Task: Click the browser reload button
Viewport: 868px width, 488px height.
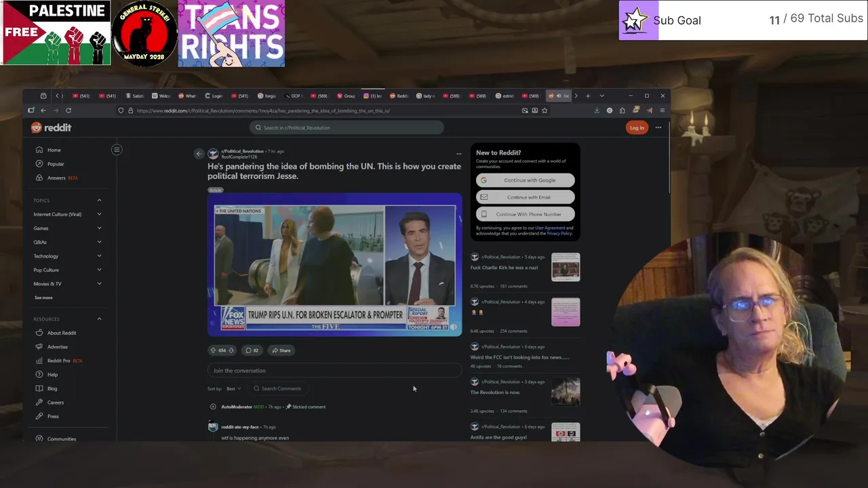Action: click(x=68, y=110)
